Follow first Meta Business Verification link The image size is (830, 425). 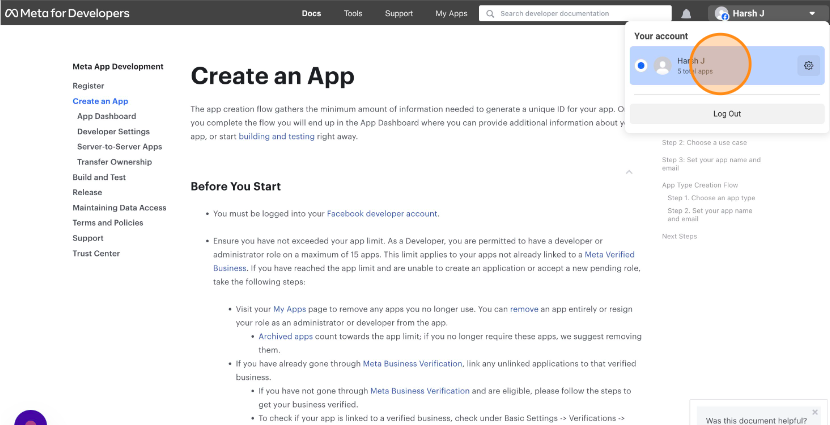pos(412,364)
